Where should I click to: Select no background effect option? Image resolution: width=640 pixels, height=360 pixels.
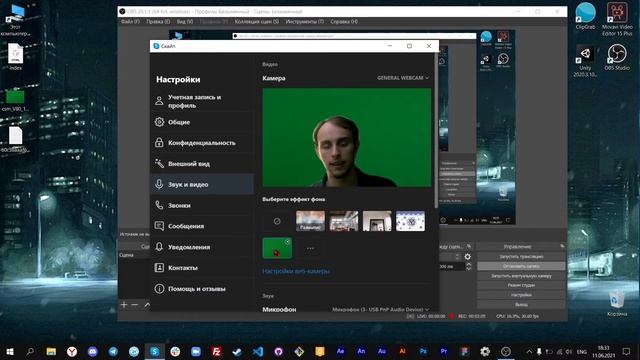277,221
